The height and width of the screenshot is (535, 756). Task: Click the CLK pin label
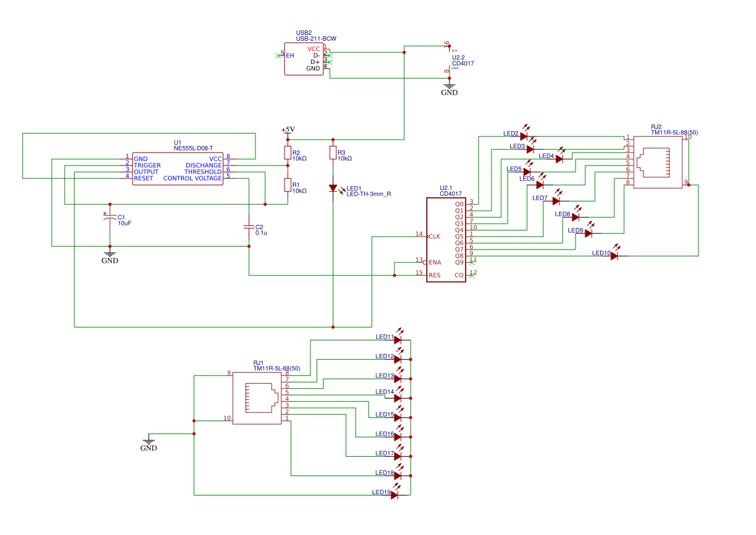[x=435, y=236]
